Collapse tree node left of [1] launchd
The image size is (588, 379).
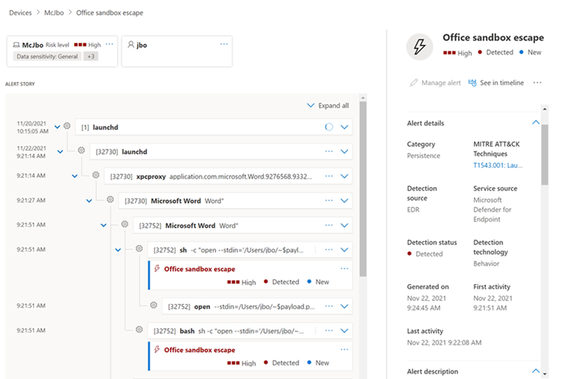57,127
